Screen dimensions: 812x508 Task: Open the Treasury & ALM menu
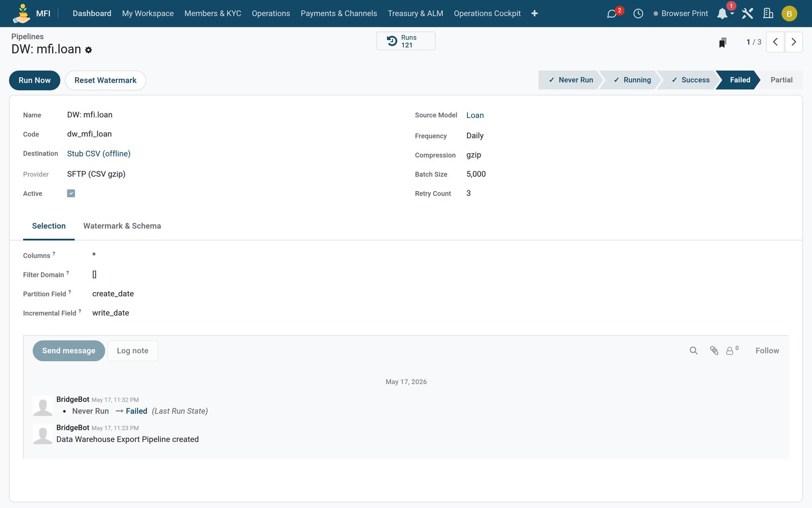click(x=415, y=13)
